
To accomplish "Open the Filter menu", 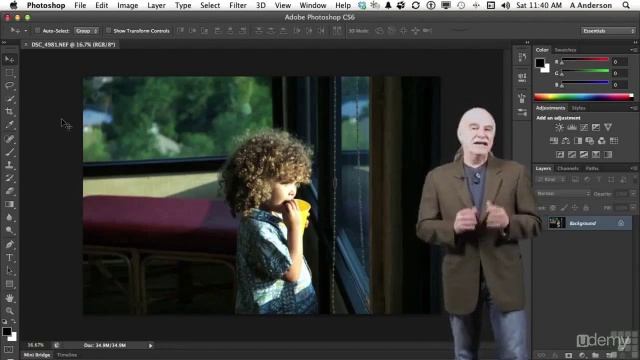I will [238, 5].
